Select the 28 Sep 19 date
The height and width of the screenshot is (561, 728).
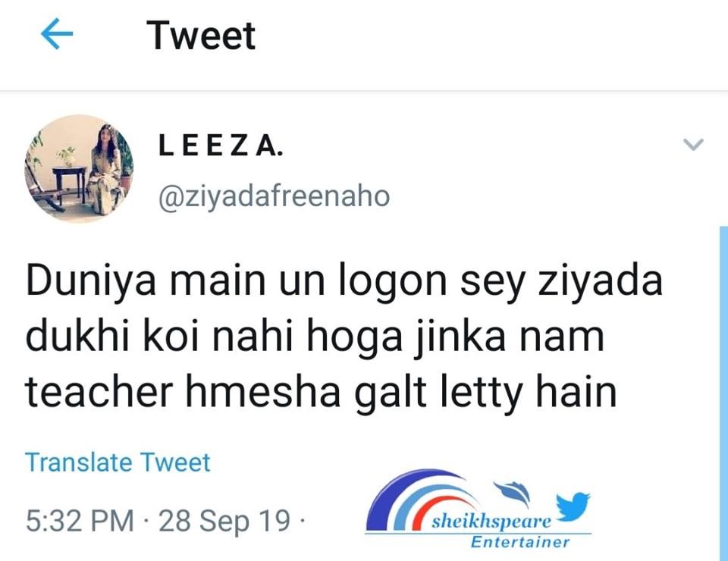(224, 520)
